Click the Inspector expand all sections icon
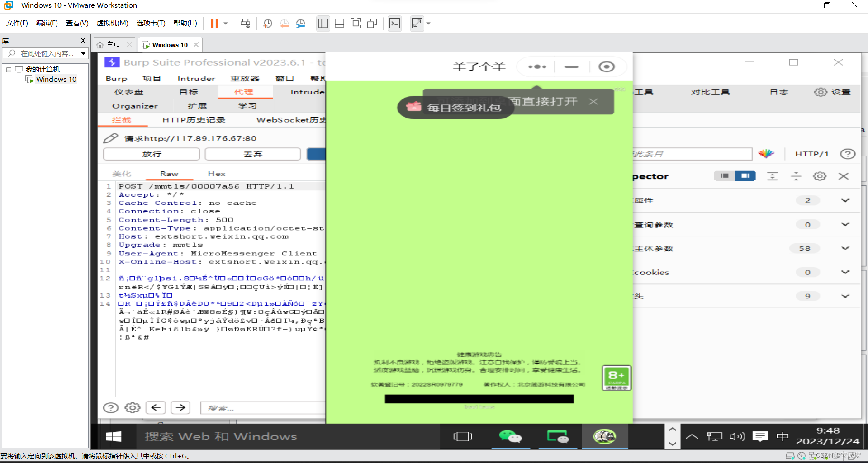This screenshot has height=463, width=868. tap(773, 176)
